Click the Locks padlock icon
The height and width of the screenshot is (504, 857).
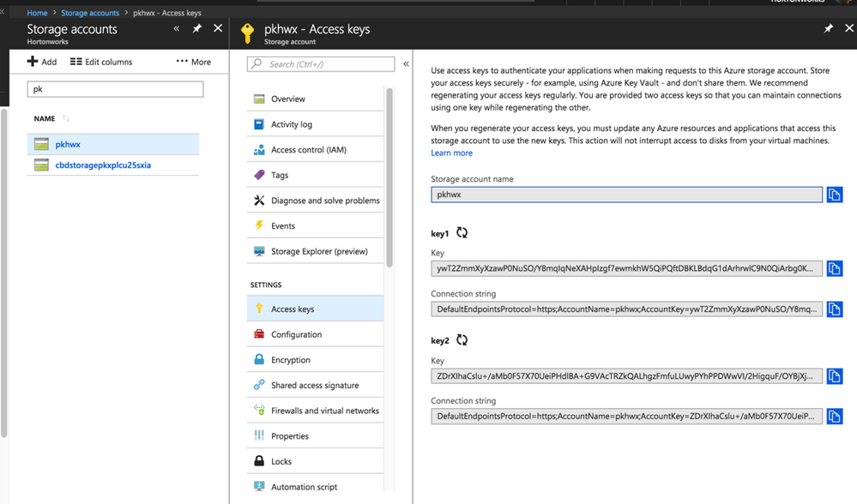259,461
